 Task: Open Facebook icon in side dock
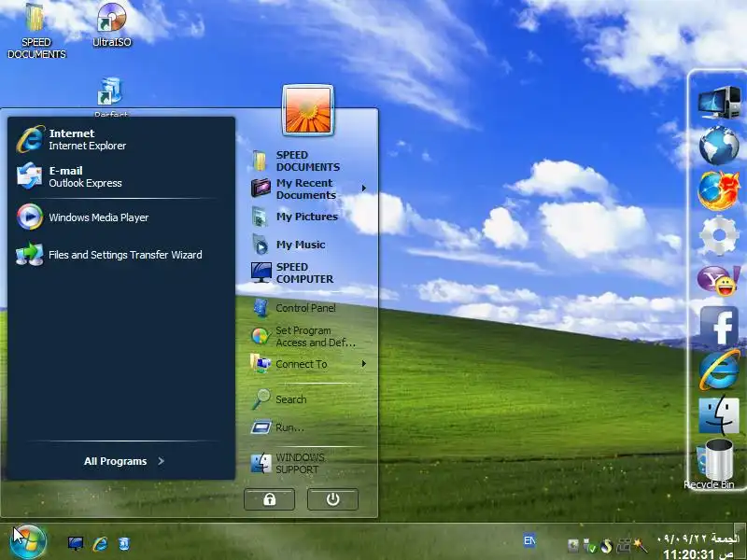tap(719, 326)
